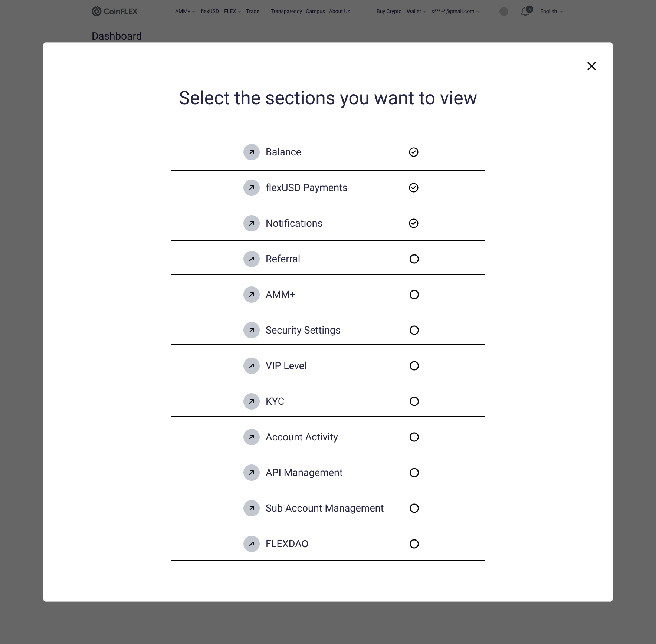
Task: Click the Security Settings arrow icon
Action: click(x=252, y=330)
